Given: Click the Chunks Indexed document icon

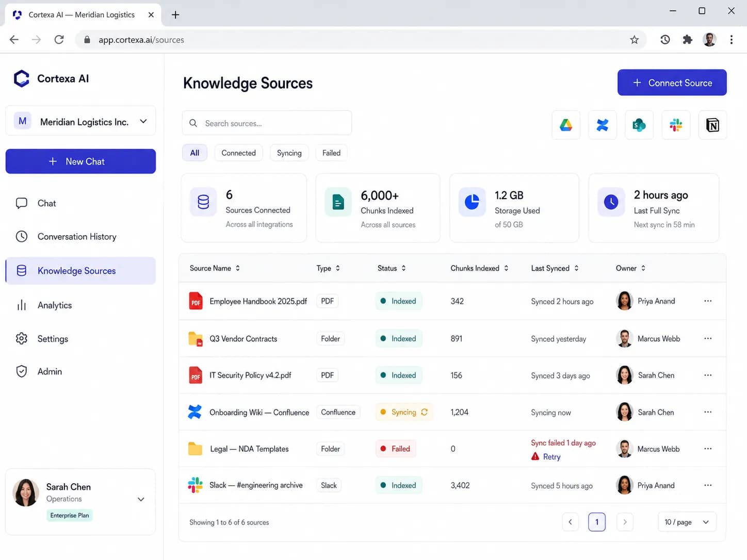Looking at the screenshot, I should (338, 202).
